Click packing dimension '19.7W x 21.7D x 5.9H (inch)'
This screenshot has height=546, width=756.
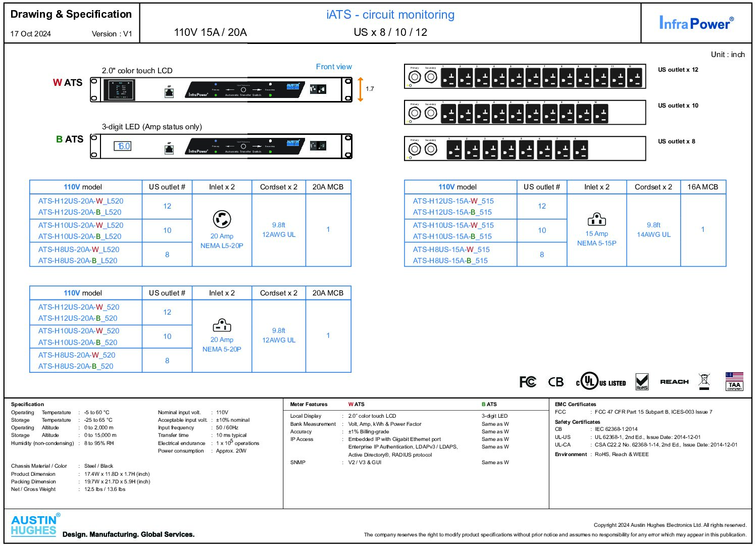tap(117, 482)
